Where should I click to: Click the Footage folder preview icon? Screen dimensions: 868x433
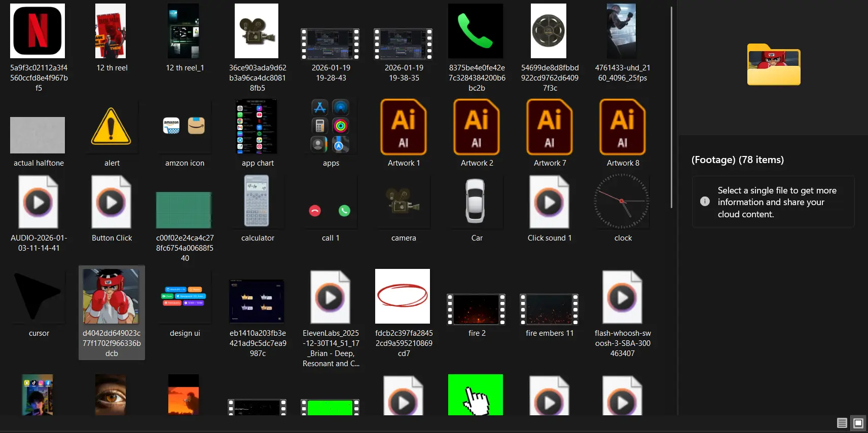tap(773, 65)
